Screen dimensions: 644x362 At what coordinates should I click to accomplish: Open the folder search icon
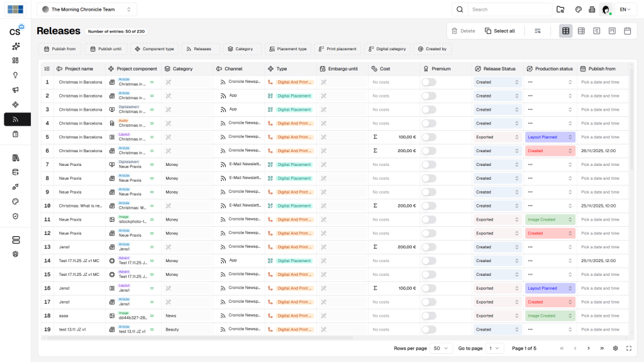560,9
